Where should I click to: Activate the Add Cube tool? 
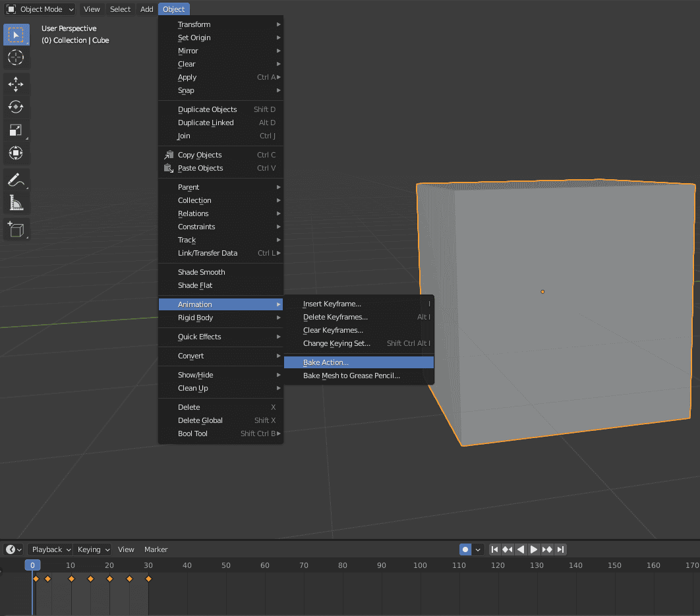point(16,229)
